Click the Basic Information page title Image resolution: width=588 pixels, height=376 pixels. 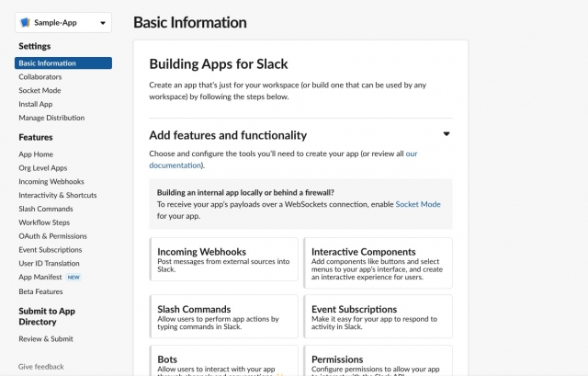(x=190, y=22)
